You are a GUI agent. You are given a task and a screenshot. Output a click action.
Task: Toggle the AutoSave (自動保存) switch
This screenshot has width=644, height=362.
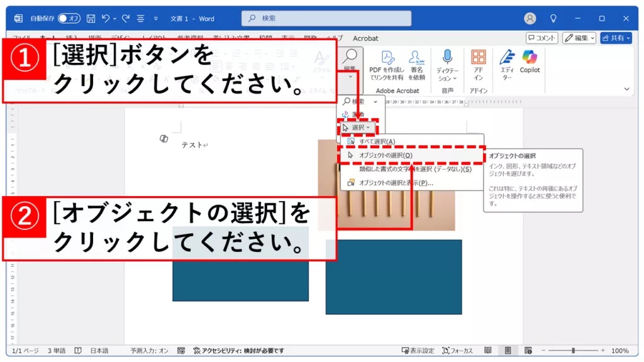70,19
